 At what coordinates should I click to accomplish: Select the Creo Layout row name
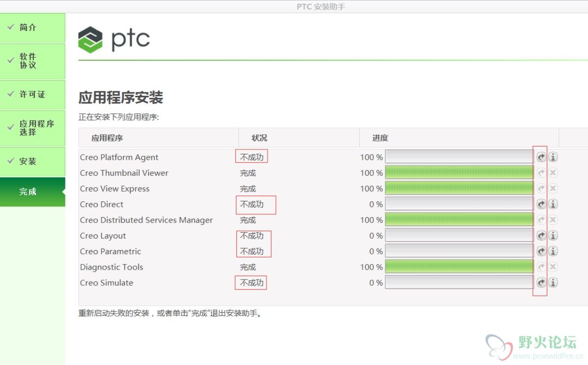pos(103,236)
